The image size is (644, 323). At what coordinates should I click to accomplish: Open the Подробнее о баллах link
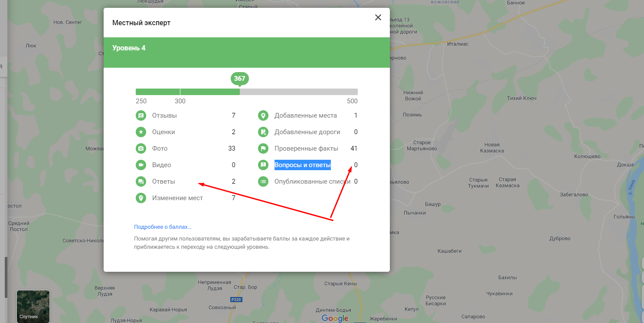coord(163,227)
